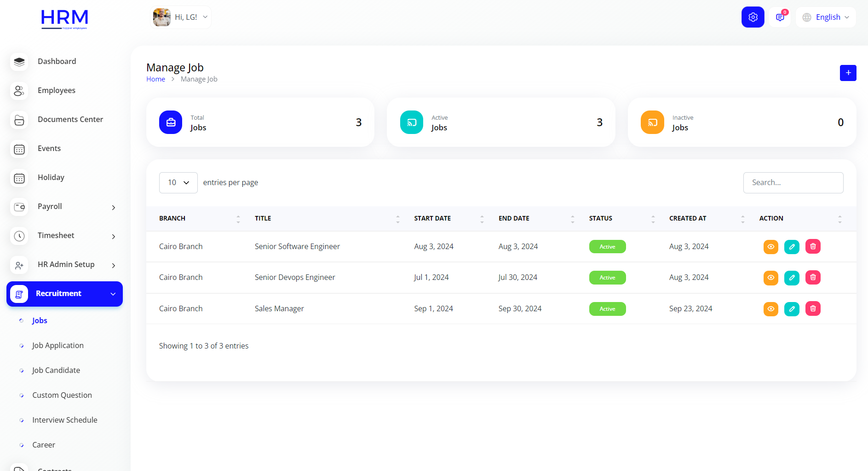The width and height of the screenshot is (868, 471).
Task: View the Senior Devops Engineer job details
Action: tap(770, 278)
